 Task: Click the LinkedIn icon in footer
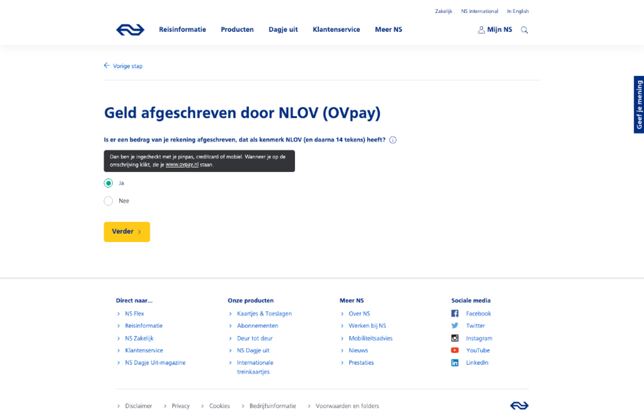tap(455, 363)
